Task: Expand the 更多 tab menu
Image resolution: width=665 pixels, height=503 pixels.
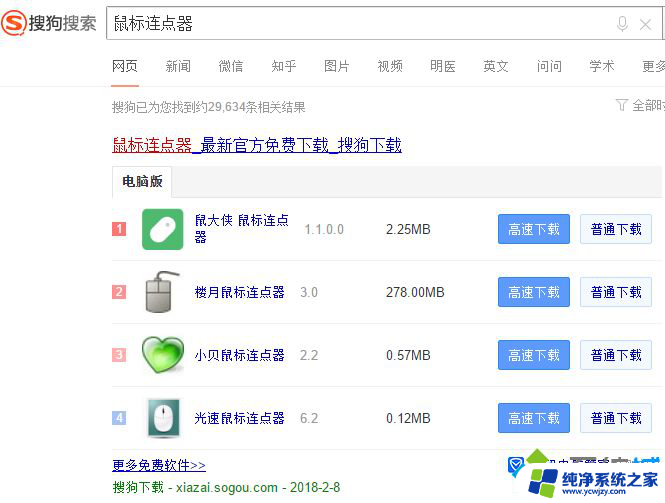Action: [x=654, y=66]
